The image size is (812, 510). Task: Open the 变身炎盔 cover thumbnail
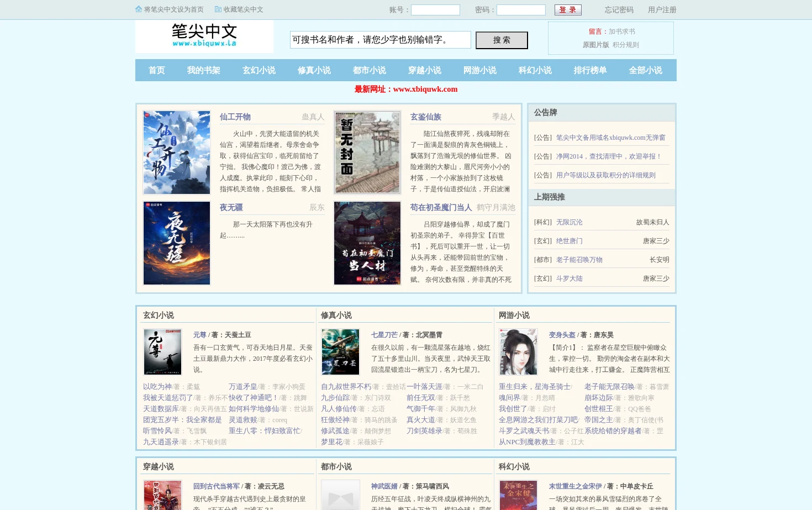pyautogui.click(x=518, y=352)
